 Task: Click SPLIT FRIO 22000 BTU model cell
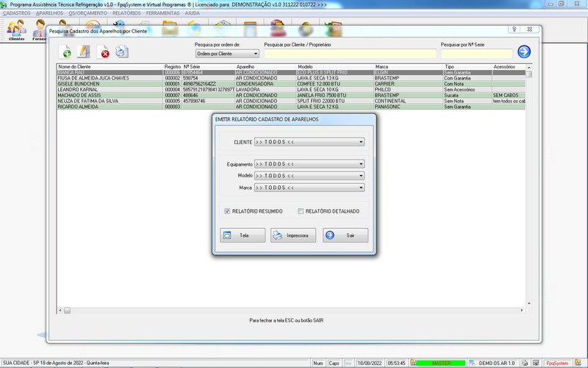click(x=335, y=101)
